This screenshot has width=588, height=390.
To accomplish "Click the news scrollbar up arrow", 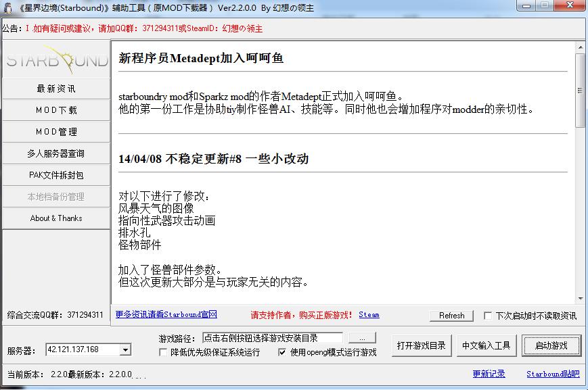I will pos(580,47).
